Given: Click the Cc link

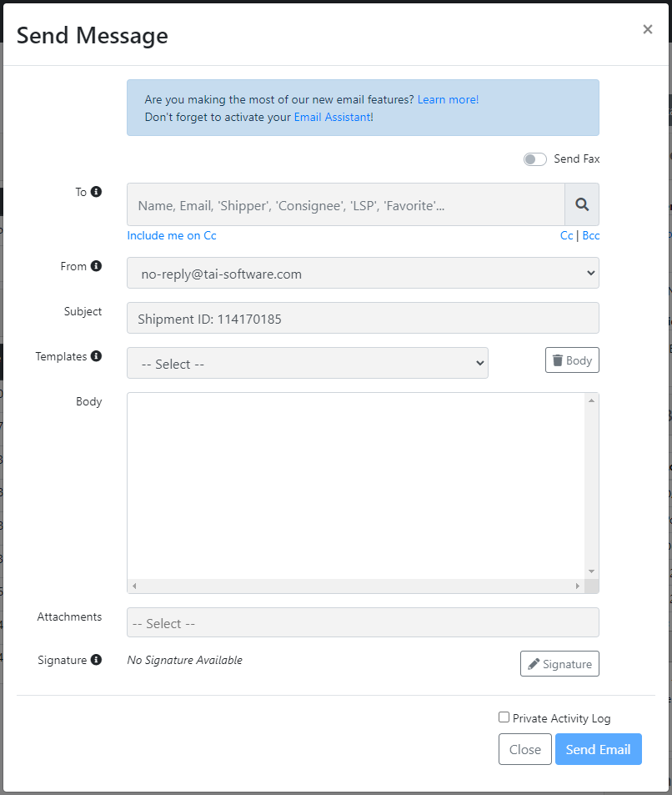Looking at the screenshot, I should (567, 235).
